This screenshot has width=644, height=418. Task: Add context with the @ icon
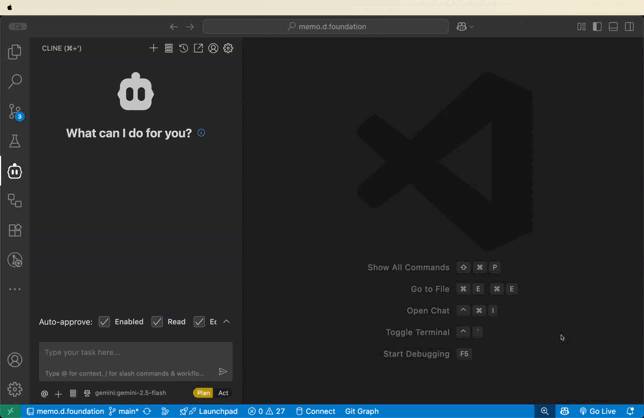44,394
